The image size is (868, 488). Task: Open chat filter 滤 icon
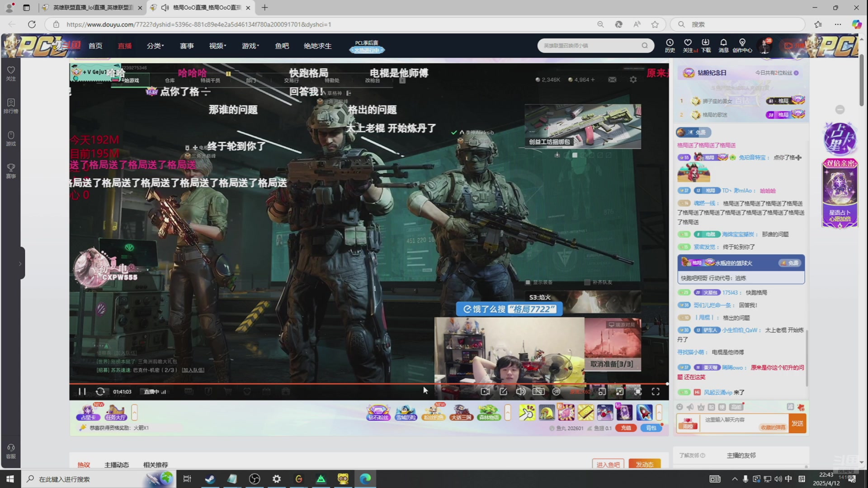tap(790, 407)
